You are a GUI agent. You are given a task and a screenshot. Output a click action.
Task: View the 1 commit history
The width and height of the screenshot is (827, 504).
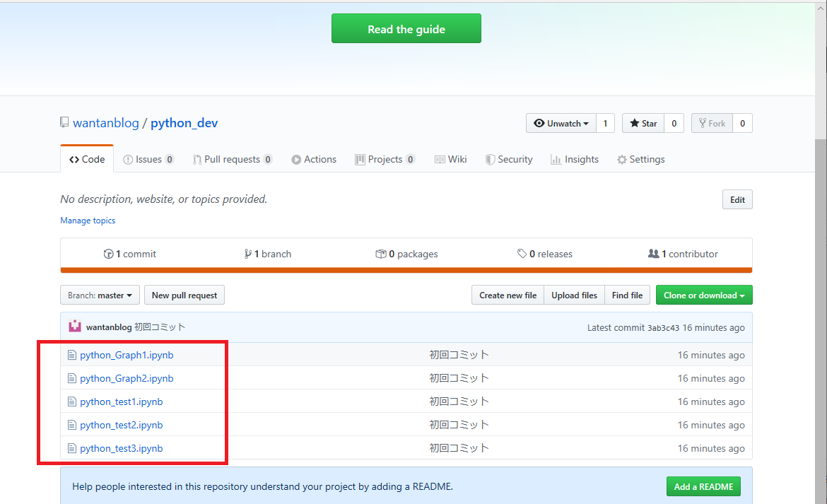(x=130, y=254)
